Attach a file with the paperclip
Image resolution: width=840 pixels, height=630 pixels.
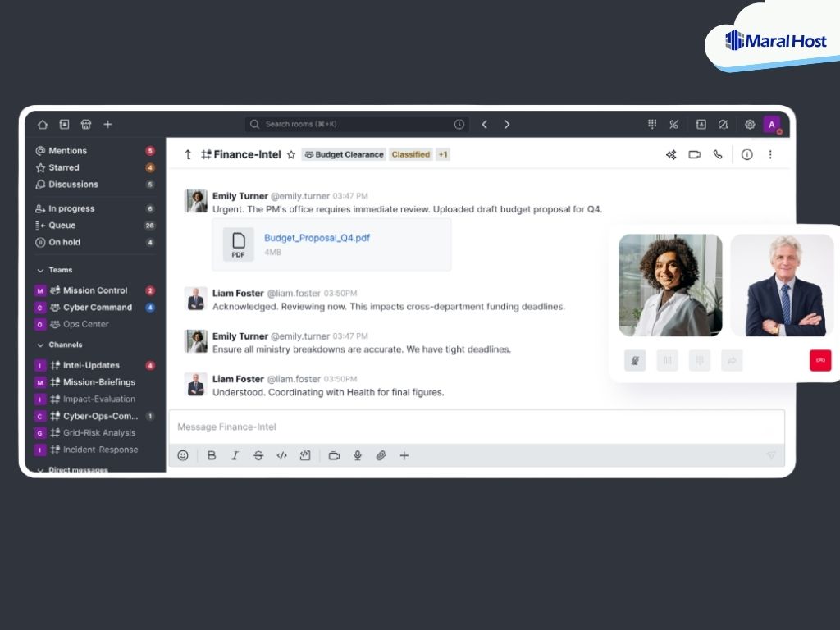coord(381,456)
